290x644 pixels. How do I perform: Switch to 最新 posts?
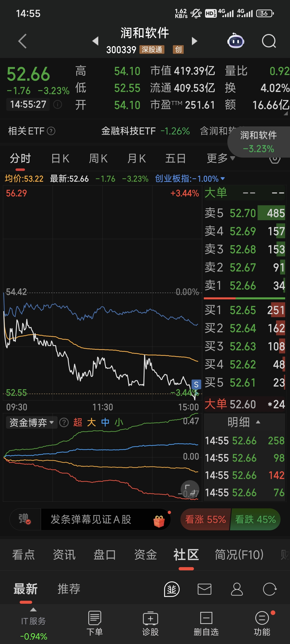[26, 589]
